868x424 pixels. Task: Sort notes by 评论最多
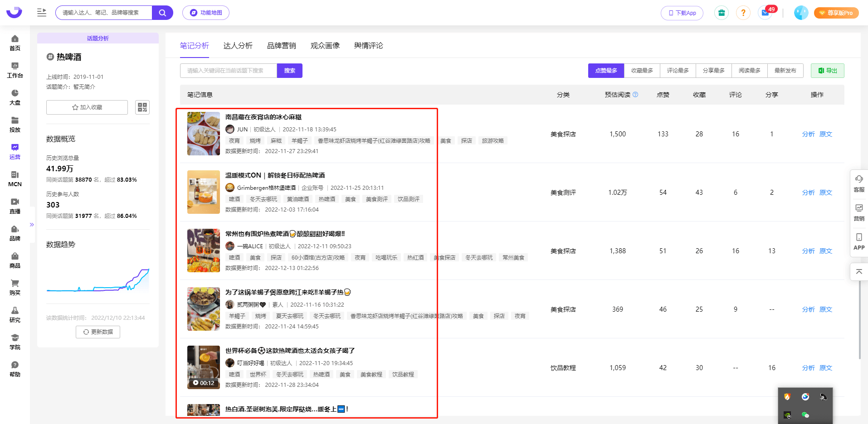(x=678, y=71)
